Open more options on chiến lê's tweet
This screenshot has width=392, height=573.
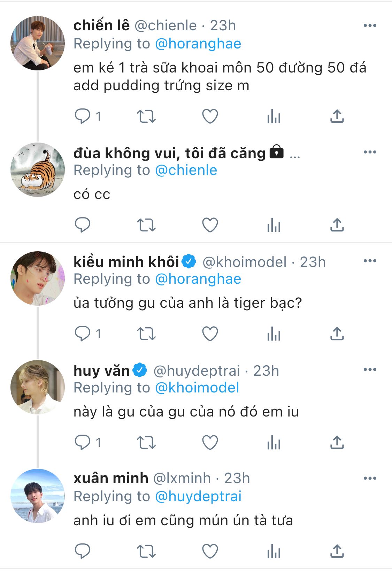pos(370,26)
